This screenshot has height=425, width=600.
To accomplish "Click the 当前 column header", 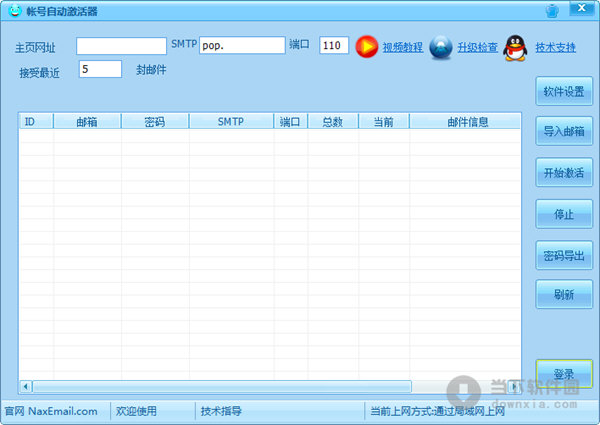I will 384,121.
